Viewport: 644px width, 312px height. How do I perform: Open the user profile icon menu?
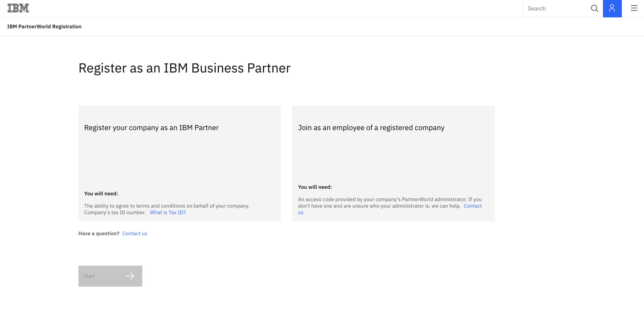click(612, 8)
